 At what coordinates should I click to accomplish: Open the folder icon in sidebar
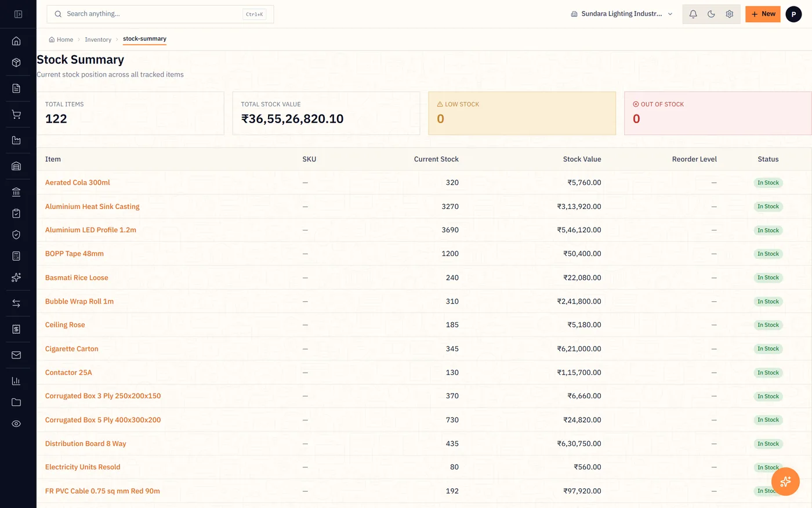16,402
